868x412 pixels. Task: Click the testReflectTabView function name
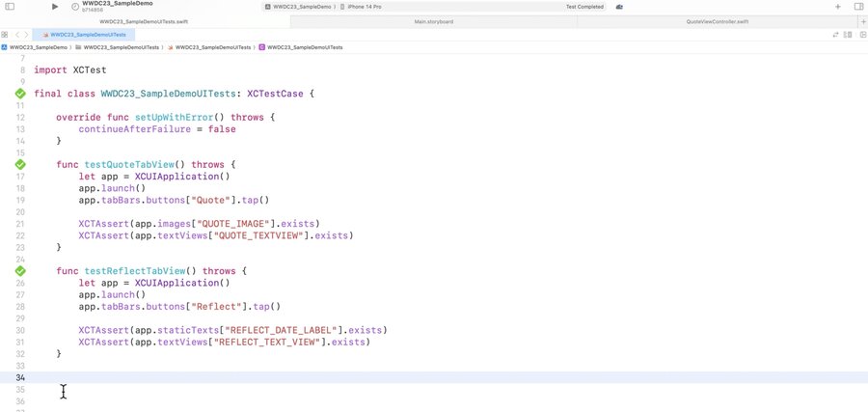135,271
